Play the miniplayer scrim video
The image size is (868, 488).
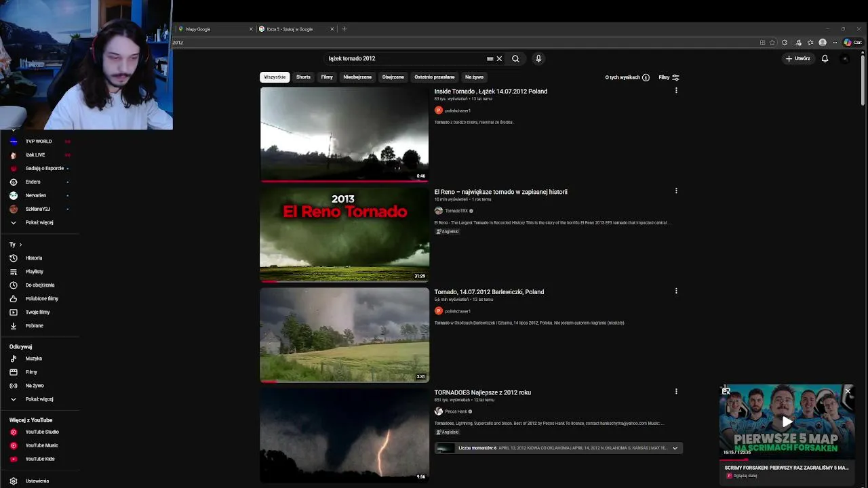click(787, 422)
